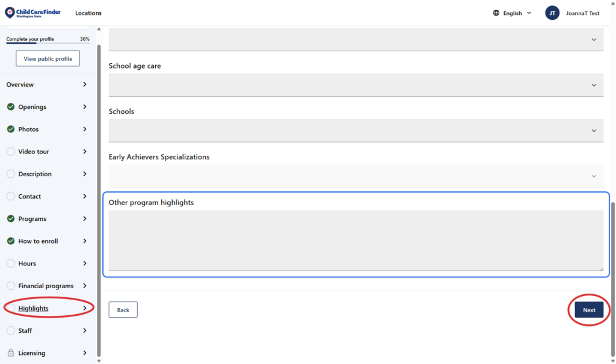Click the Back button
This screenshot has height=364, width=616.
[123, 310]
